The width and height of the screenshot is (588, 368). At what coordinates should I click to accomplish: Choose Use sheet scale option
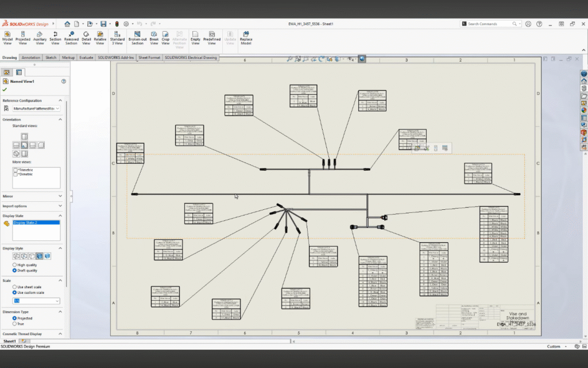point(14,287)
